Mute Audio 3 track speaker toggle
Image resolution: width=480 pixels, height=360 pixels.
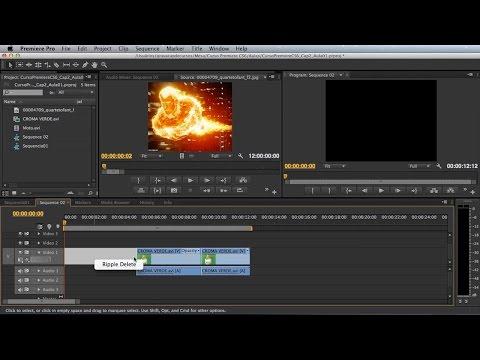(20, 290)
